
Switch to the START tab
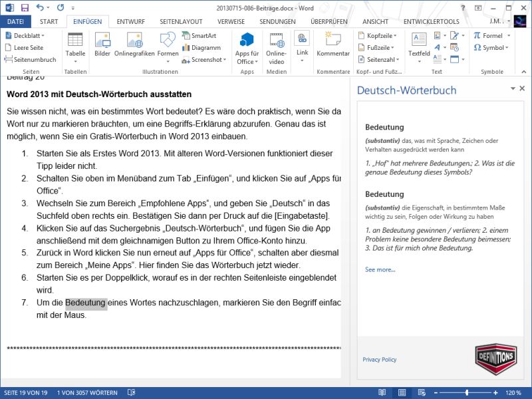[49, 21]
